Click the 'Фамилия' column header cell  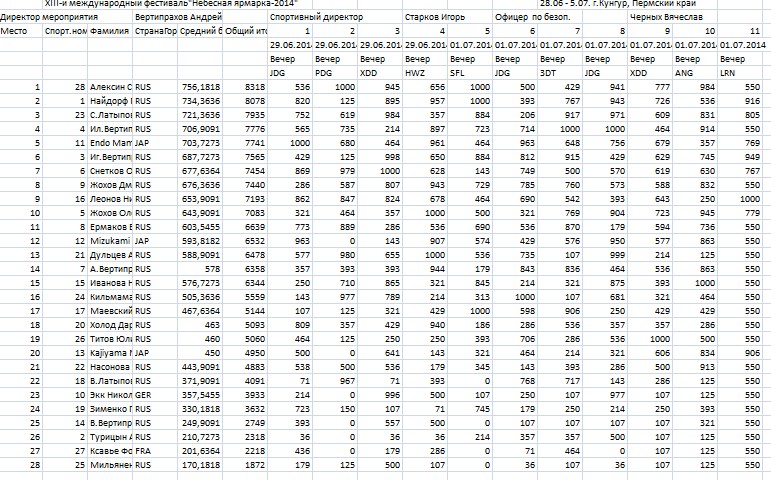[110, 31]
